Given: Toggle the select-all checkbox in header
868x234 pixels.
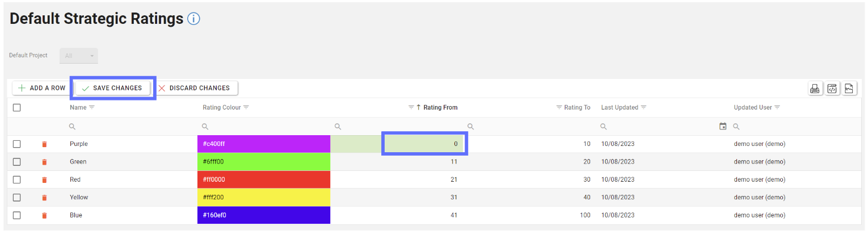Looking at the screenshot, I should (x=17, y=107).
